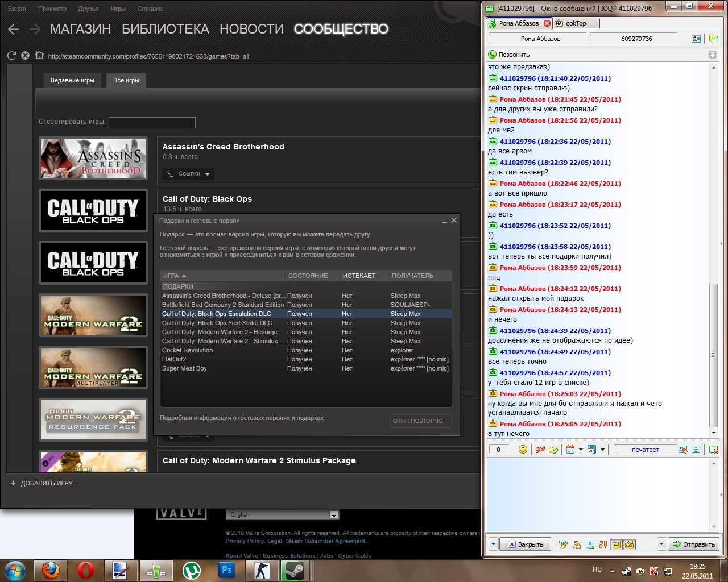Show hidden system tray icons
The width and height of the screenshot is (728, 582).
(x=613, y=571)
